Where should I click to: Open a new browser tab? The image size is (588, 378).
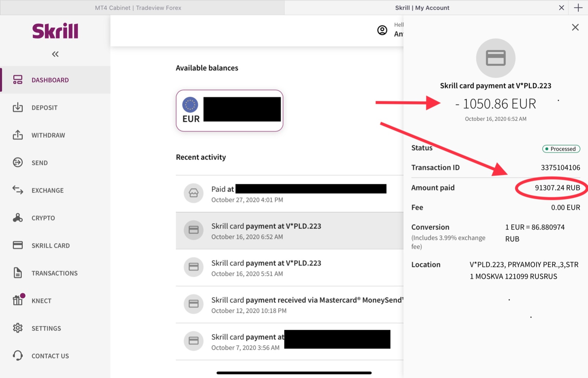[x=578, y=8]
